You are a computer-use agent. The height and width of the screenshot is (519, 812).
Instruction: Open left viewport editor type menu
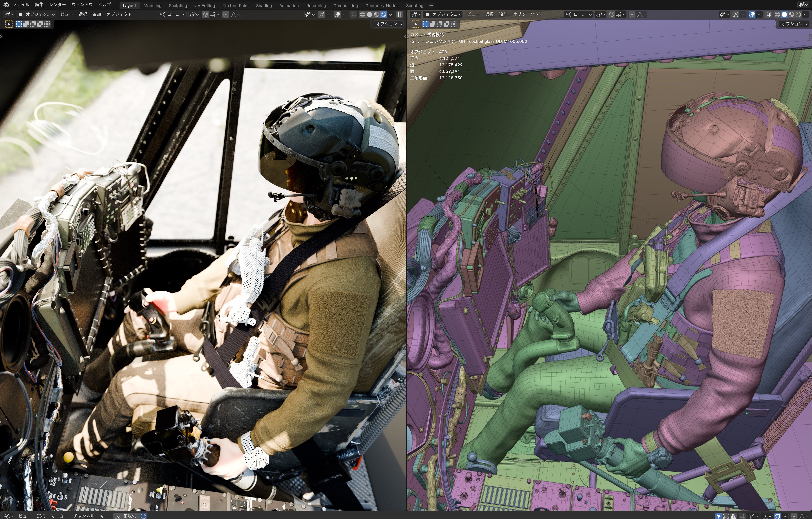coord(9,14)
